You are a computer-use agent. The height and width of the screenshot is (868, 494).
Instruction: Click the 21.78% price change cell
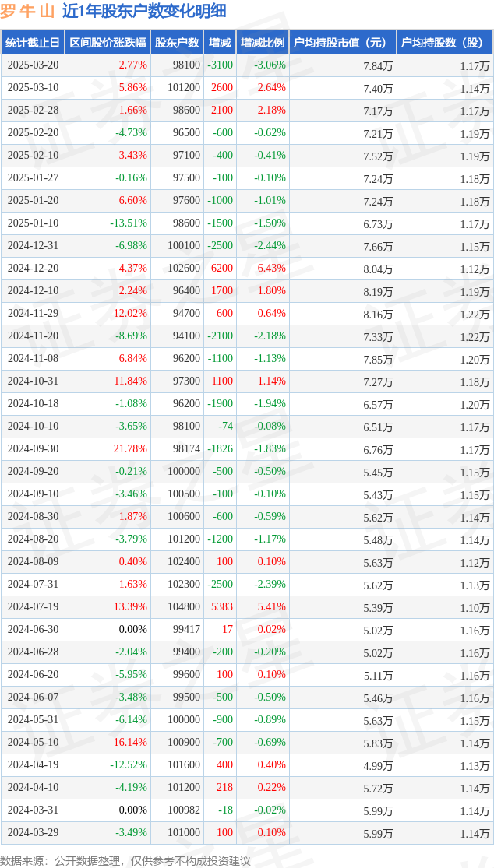click(x=130, y=449)
